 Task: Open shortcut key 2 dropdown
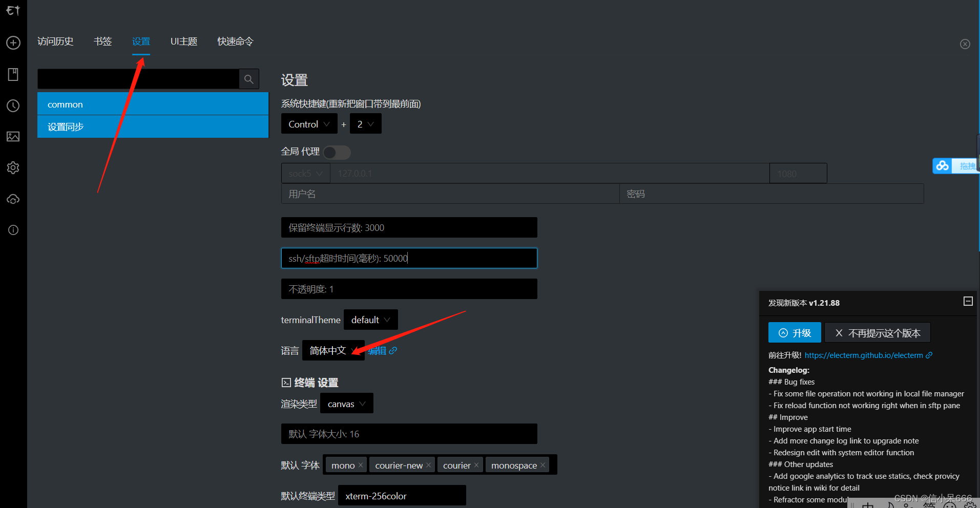click(366, 124)
